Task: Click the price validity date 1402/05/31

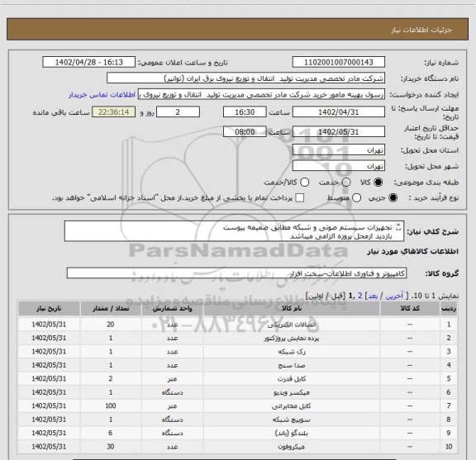Action: 339,131
